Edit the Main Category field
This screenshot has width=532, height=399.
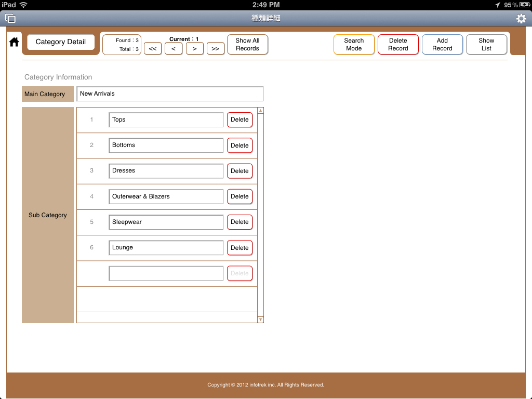pyautogui.click(x=169, y=94)
